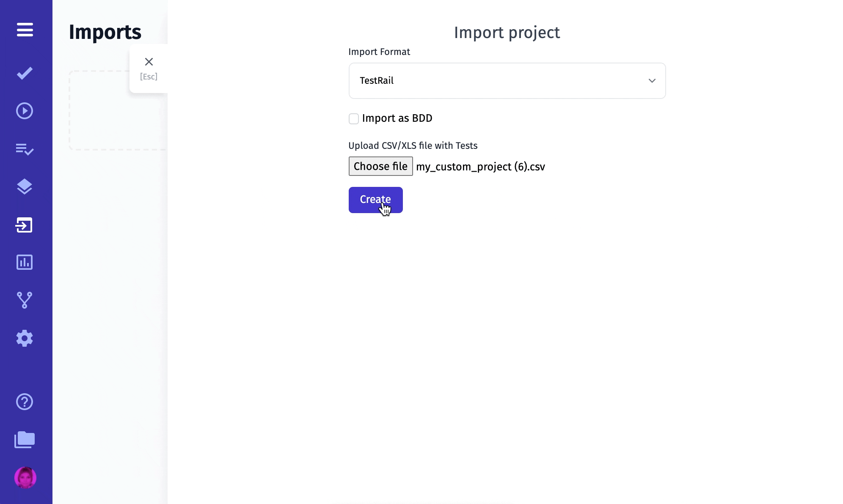The image size is (843, 504).
Task: Select the Imports arrow icon in sidebar
Action: click(24, 225)
